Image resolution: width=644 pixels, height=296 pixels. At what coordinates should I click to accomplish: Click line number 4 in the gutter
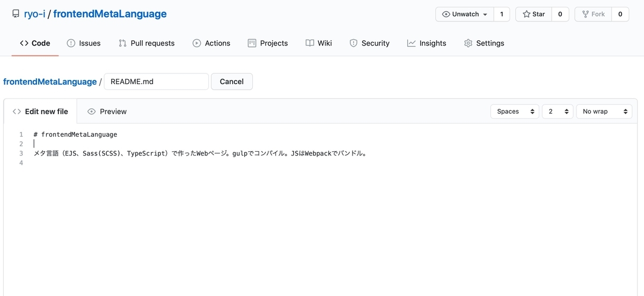[21, 163]
